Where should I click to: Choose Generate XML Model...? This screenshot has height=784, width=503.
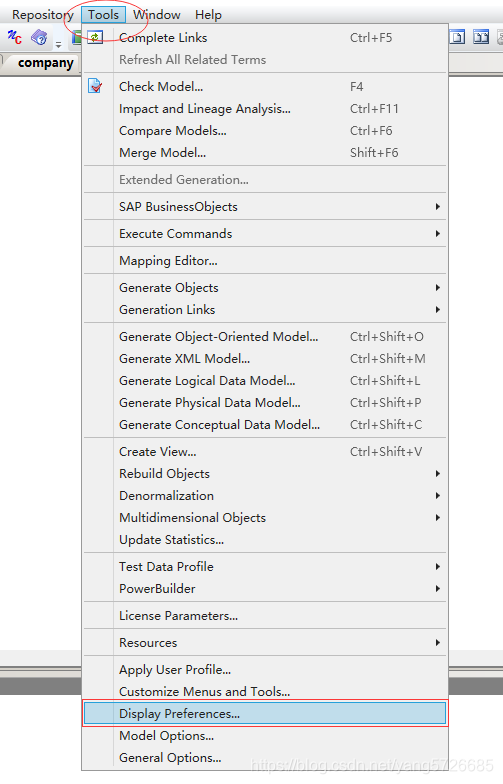coord(265,358)
